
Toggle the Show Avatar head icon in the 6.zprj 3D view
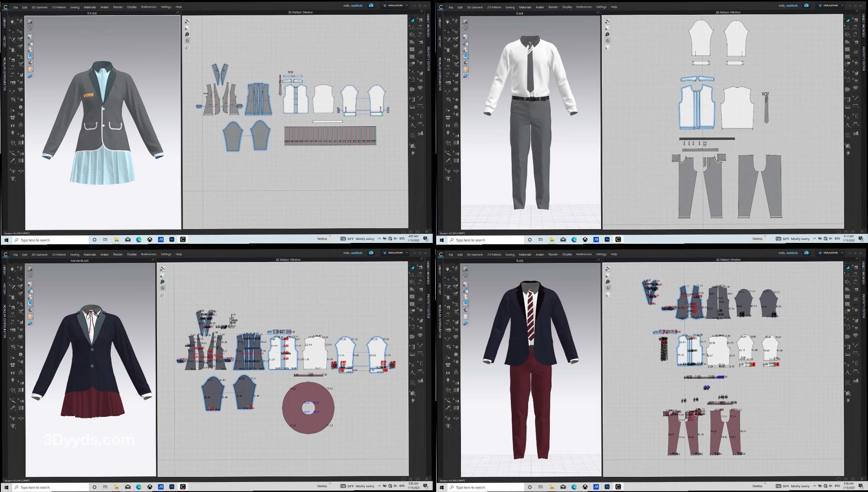pos(466,69)
